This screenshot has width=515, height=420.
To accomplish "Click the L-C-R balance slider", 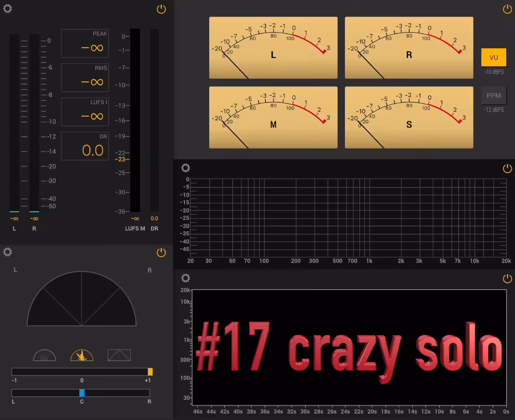I will (x=81, y=393).
